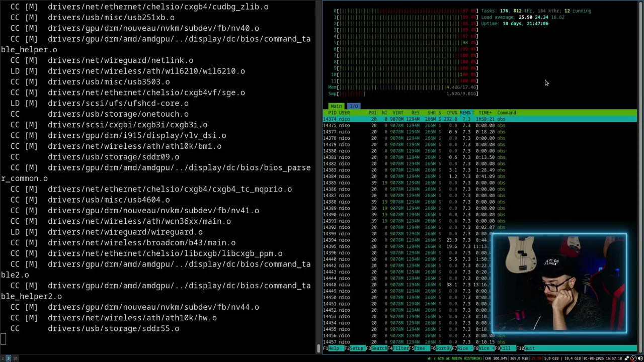This screenshot has width=644, height=362.
Task: Sort htop processes by the PID column
Action: tap(332, 113)
